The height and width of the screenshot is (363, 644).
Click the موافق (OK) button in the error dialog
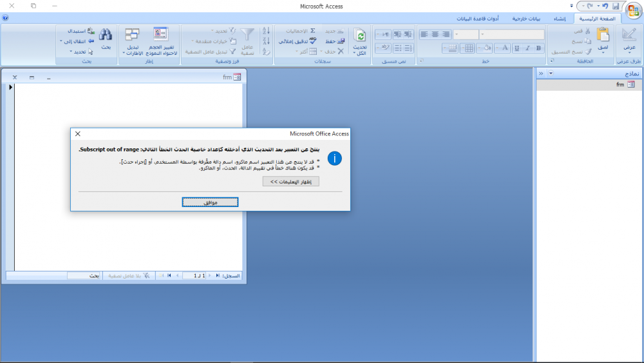coord(210,202)
